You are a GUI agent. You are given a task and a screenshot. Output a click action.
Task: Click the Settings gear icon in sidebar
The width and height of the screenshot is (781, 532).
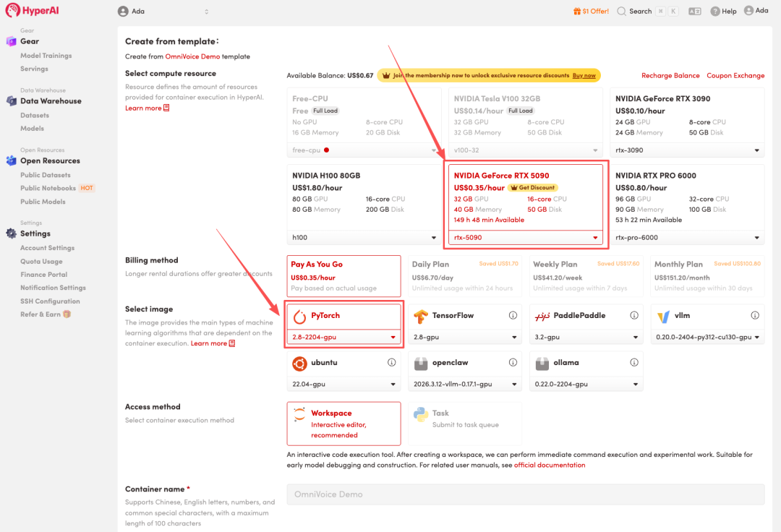tap(11, 233)
